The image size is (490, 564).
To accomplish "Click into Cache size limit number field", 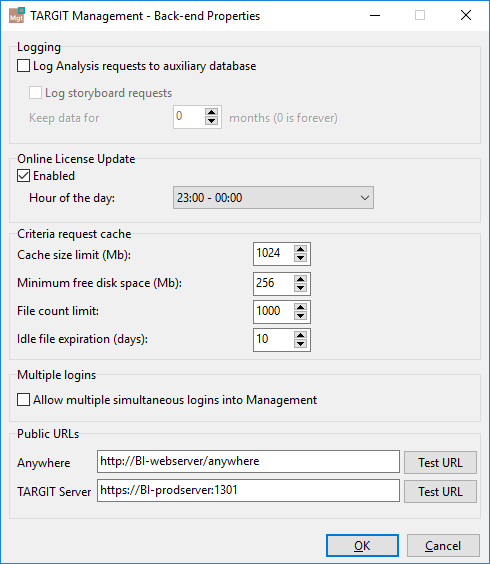I will (273, 254).
